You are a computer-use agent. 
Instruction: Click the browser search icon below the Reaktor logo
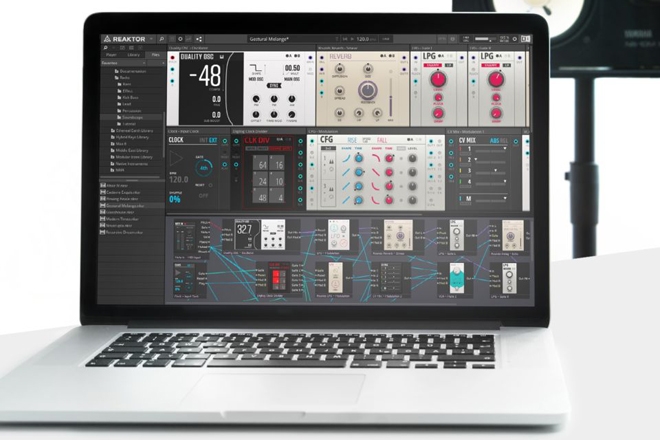(x=106, y=48)
